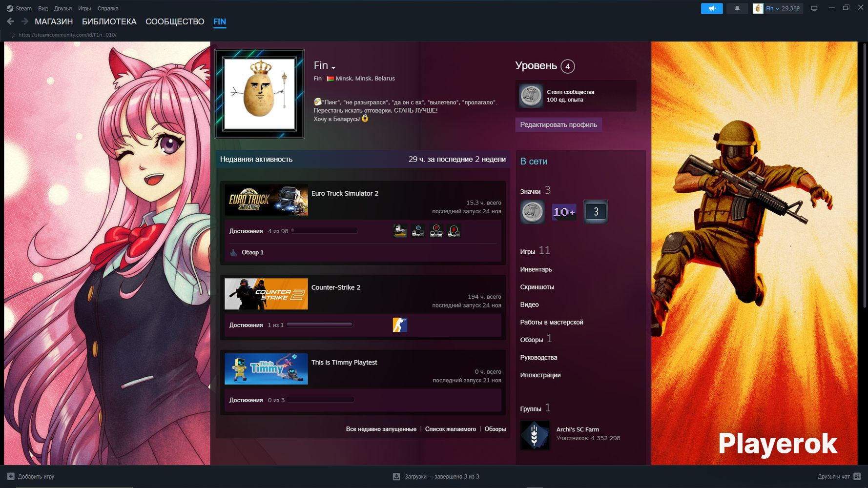The width and height of the screenshot is (868, 488).
Task: Open Работы в мастерской link
Action: (552, 322)
